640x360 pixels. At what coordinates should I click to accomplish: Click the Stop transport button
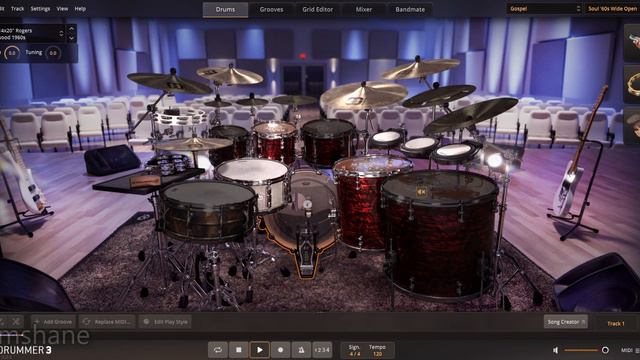pyautogui.click(x=239, y=350)
